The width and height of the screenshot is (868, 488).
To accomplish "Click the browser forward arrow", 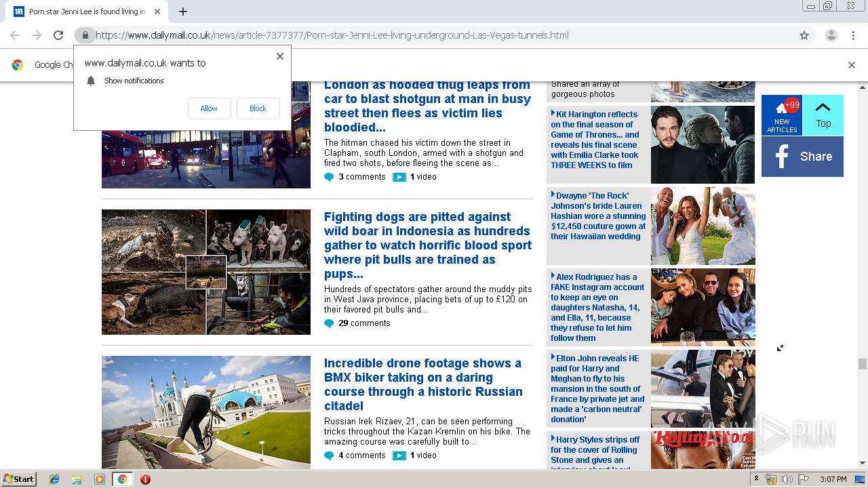I will pos(37,35).
